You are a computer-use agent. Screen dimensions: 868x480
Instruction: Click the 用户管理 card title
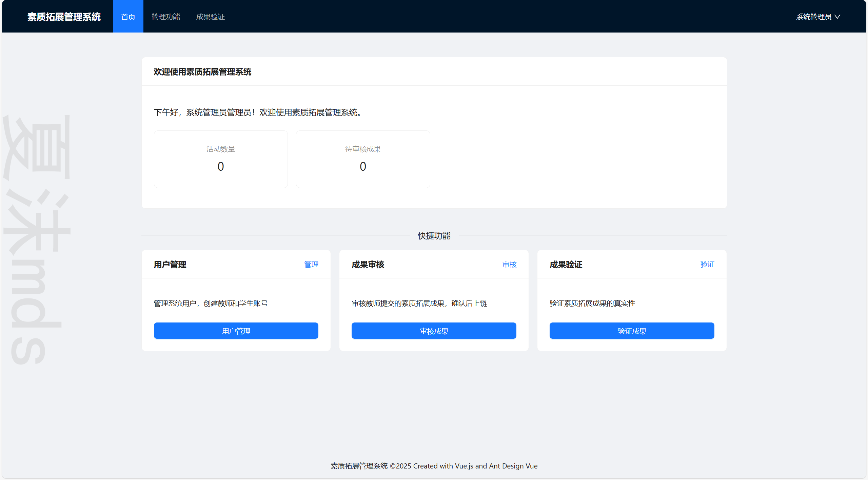(170, 264)
